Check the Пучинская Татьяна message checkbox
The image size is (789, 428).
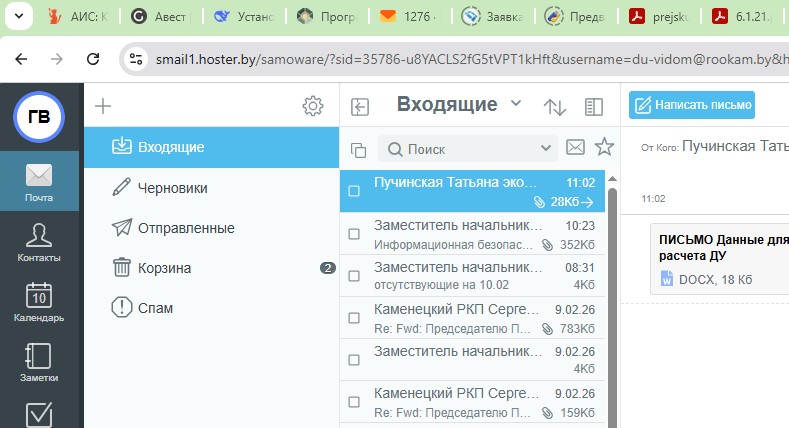[354, 191]
